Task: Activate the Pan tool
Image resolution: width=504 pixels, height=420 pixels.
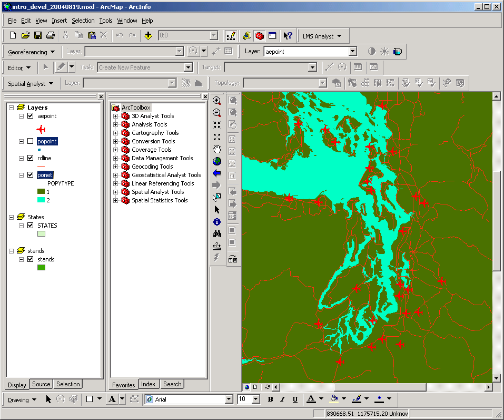Action: coord(216,149)
